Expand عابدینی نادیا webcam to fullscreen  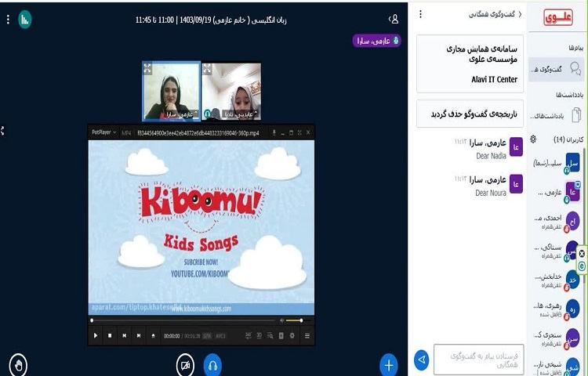point(207,68)
